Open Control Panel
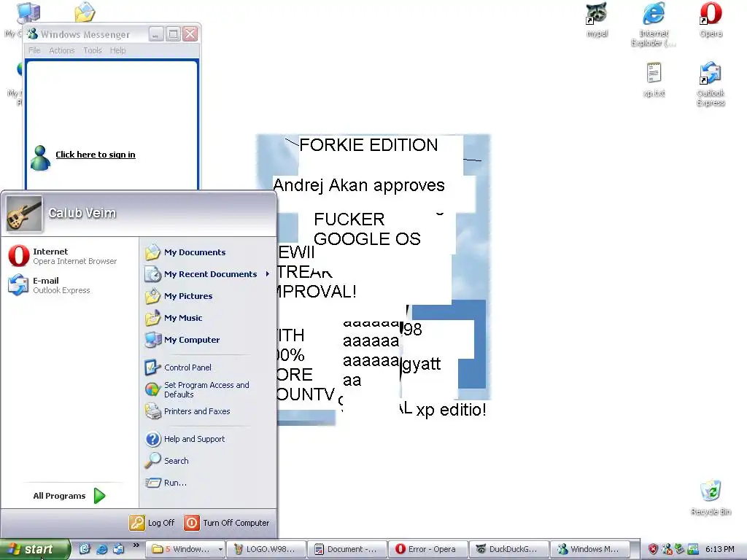The width and height of the screenshot is (747, 560). (178, 367)
